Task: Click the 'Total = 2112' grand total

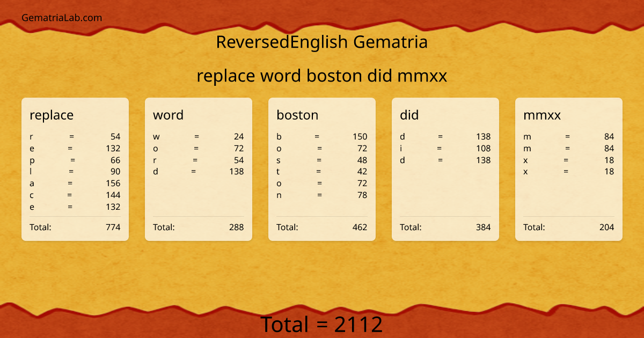Action: (x=322, y=325)
